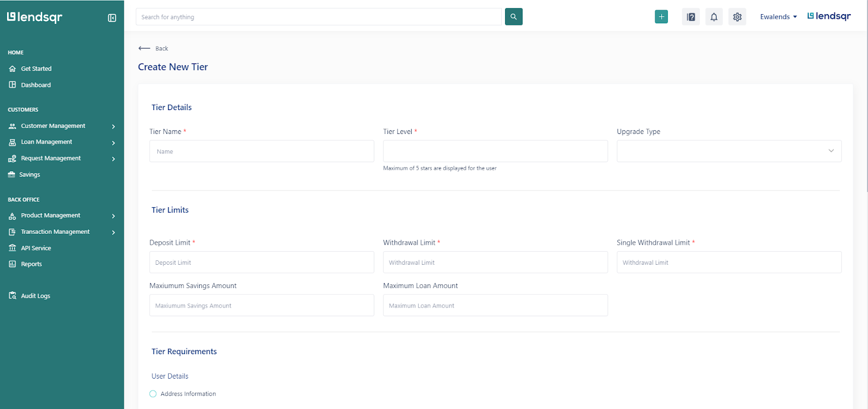The width and height of the screenshot is (868, 409).
Task: Click the Loan Management icon
Action: [12, 142]
